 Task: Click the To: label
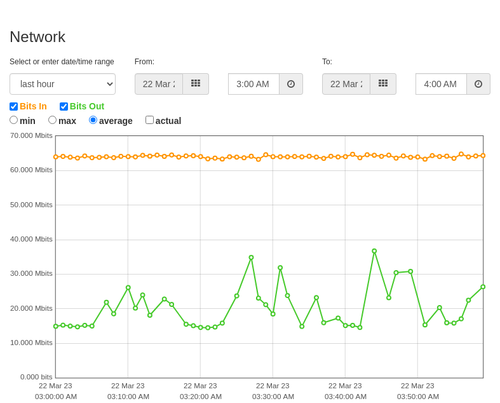point(327,62)
